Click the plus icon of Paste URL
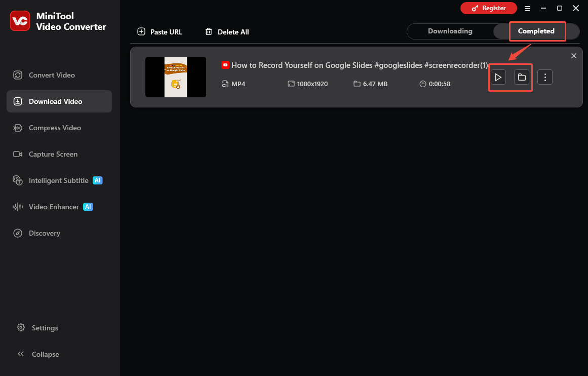The width and height of the screenshot is (588, 376). click(141, 31)
